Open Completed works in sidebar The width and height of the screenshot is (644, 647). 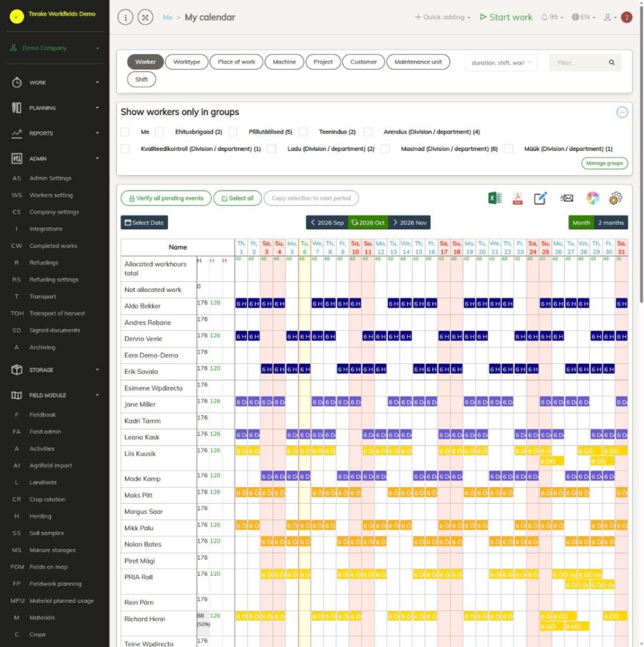tap(53, 246)
